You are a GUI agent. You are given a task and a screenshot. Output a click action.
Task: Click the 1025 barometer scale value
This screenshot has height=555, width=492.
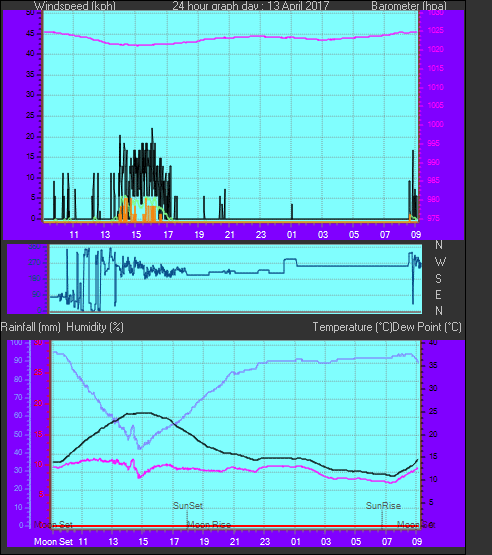435,30
